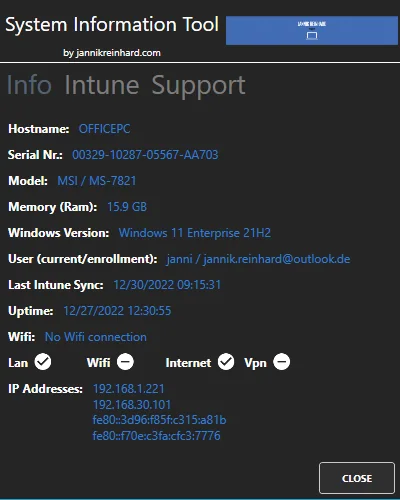Click the Wifi status minus icon
Image resolution: width=400 pixels, height=500 pixels.
pos(125,362)
